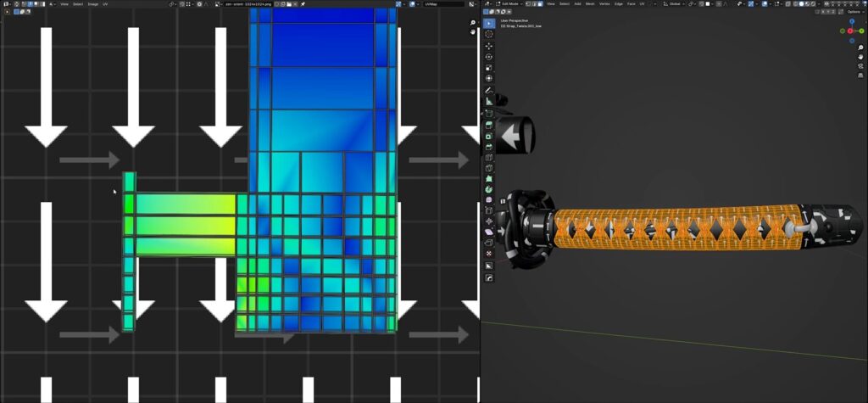The width and height of the screenshot is (868, 403).
Task: Expand the viewport shading options dropdown
Action: tap(818, 4)
